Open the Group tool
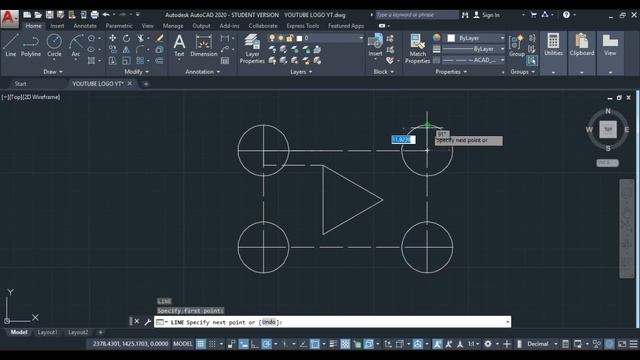Screen dimensions: 640x360 (517, 45)
